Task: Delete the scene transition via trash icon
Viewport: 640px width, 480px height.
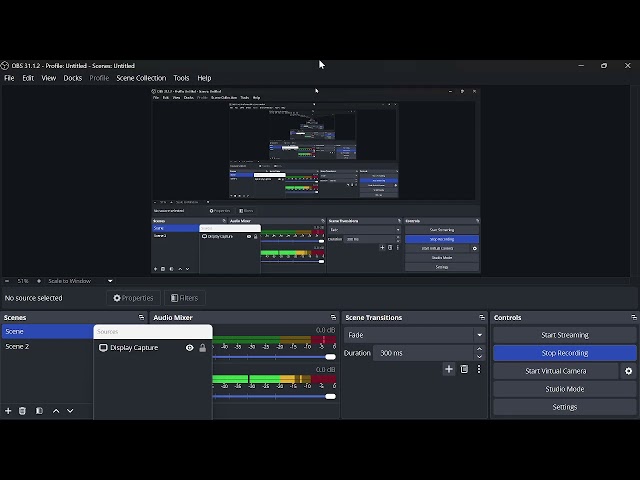Action: point(464,369)
